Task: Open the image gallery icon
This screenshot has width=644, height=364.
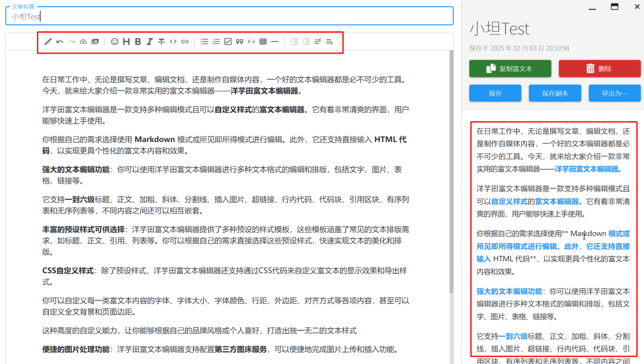Action: pyautogui.click(x=95, y=42)
